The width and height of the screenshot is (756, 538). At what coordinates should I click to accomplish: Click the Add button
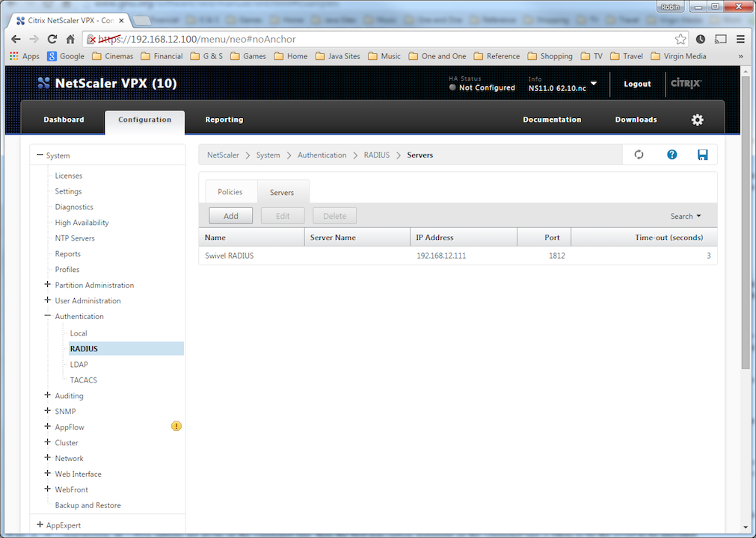230,216
